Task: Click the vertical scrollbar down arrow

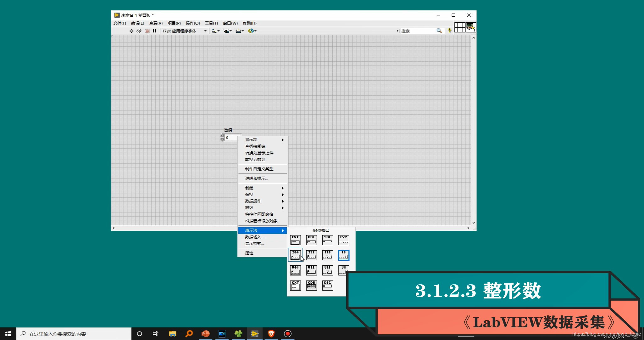Action: click(x=474, y=223)
